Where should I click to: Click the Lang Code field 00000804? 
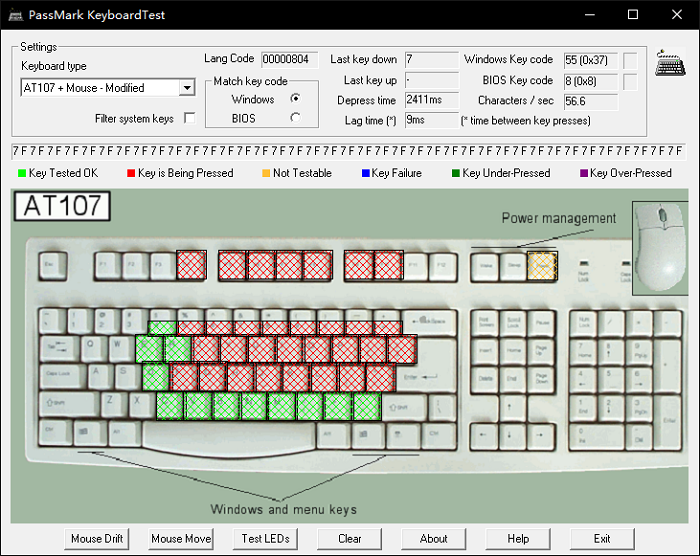click(290, 59)
